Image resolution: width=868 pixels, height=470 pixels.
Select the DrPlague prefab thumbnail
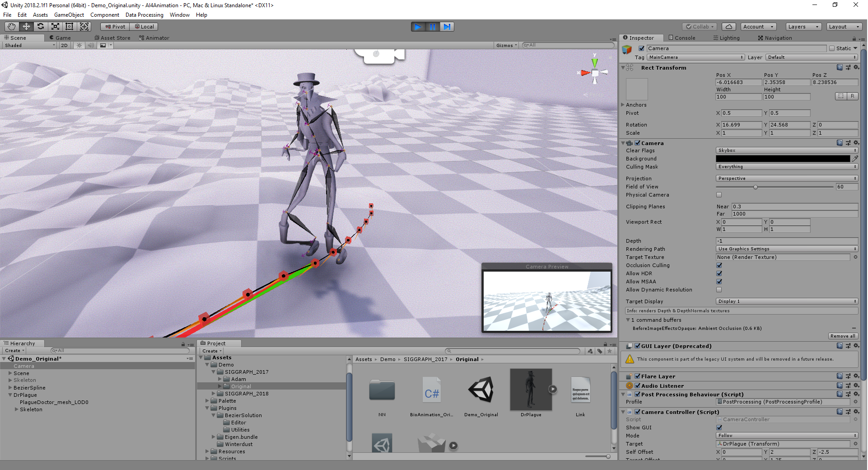[531, 390]
